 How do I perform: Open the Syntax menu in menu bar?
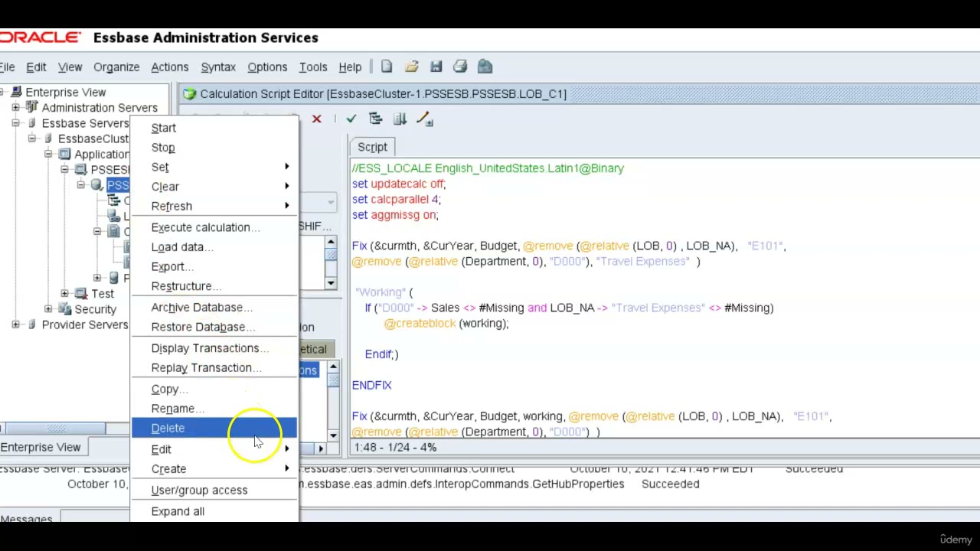218,67
